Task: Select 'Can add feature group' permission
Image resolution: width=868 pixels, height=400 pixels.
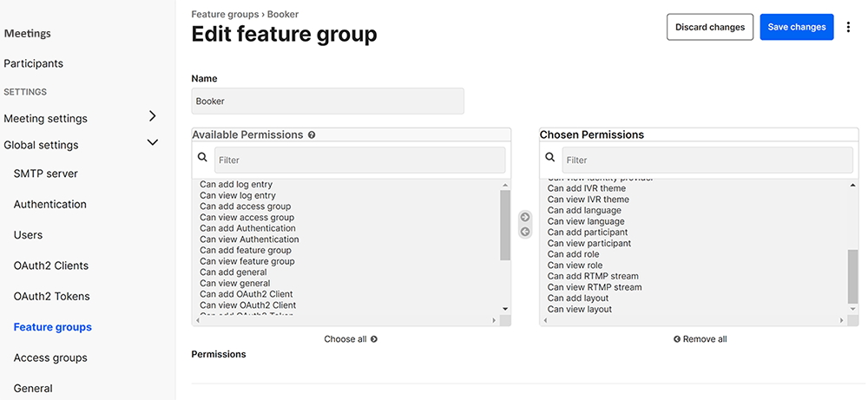Action: tap(246, 250)
